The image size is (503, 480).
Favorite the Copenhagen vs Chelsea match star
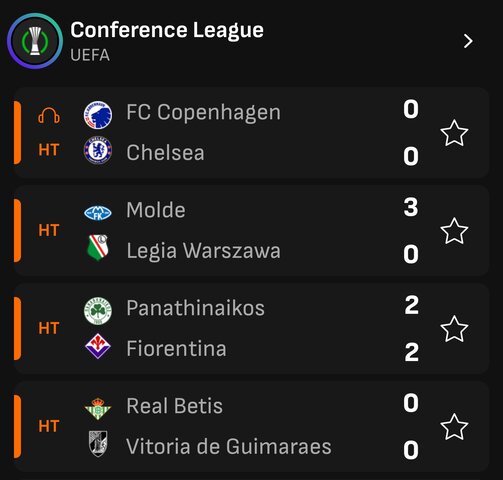454,133
